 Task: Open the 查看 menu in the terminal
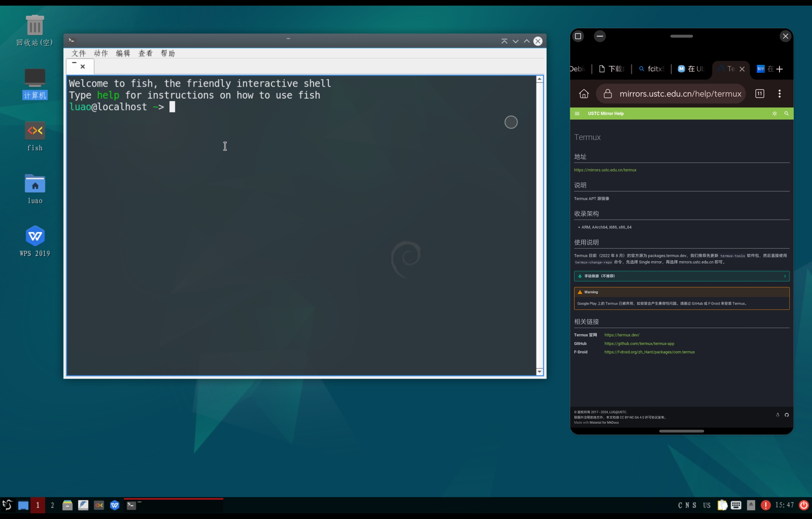145,53
